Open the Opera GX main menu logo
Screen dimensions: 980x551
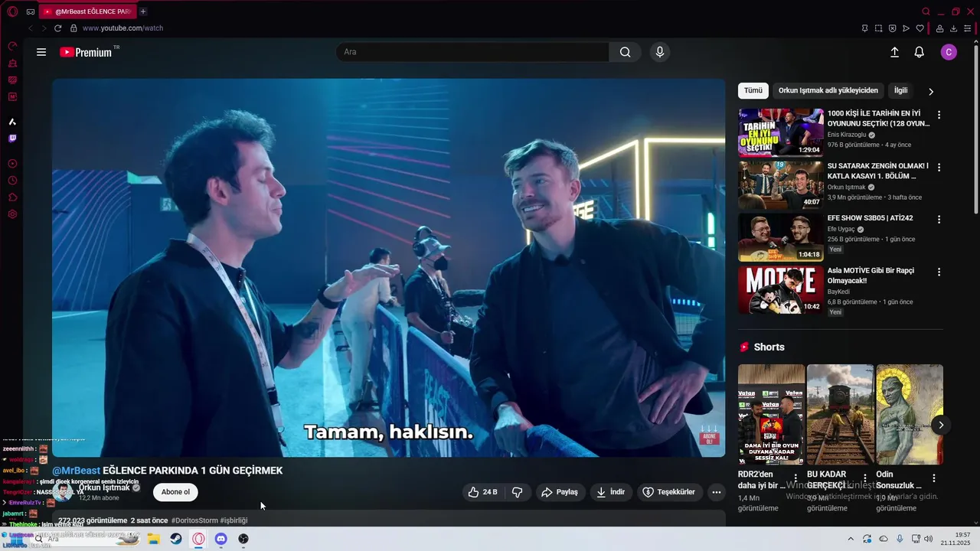[12, 11]
